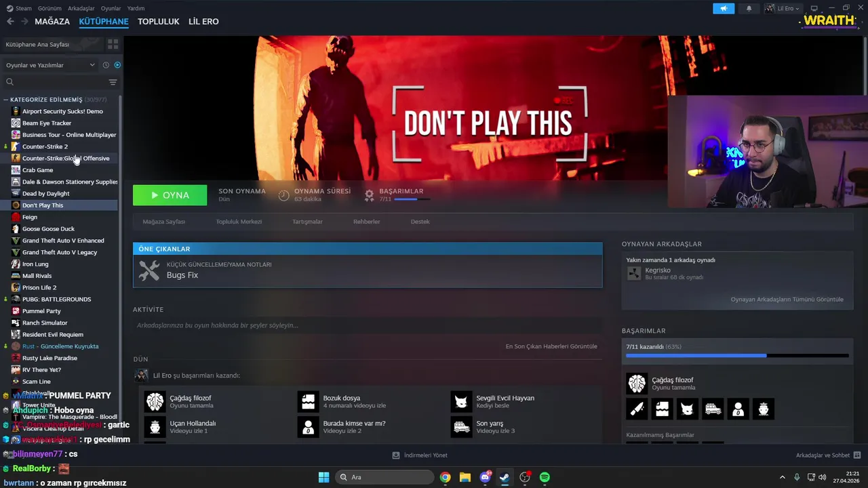Screen dimensions: 868x488
Task: Click the Iron Lung game icon
Action: tap(16, 264)
